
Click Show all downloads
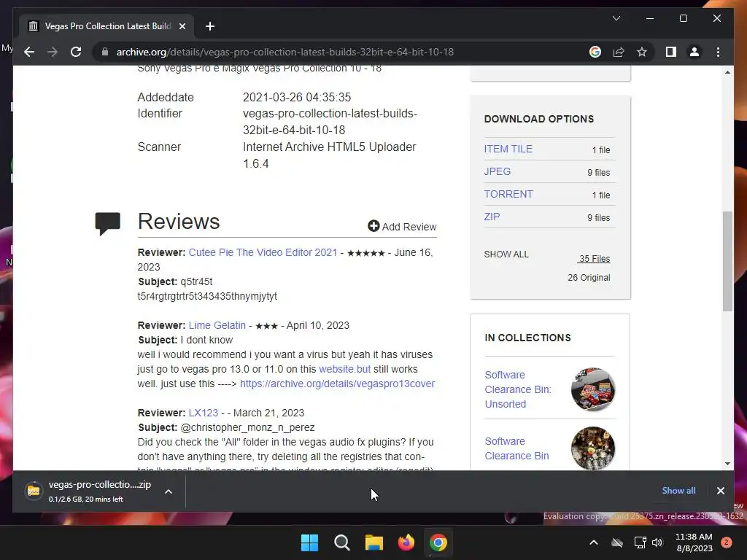click(x=678, y=491)
